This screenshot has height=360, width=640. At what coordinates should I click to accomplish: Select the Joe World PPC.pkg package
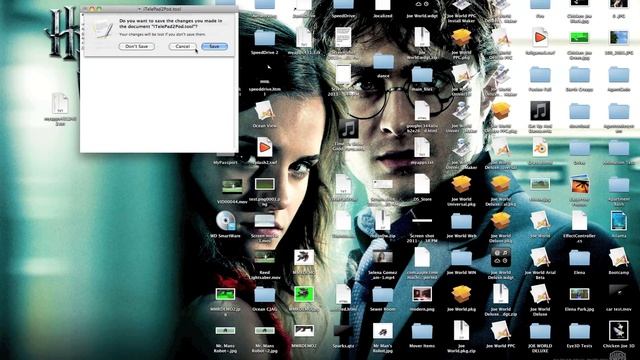461,38
